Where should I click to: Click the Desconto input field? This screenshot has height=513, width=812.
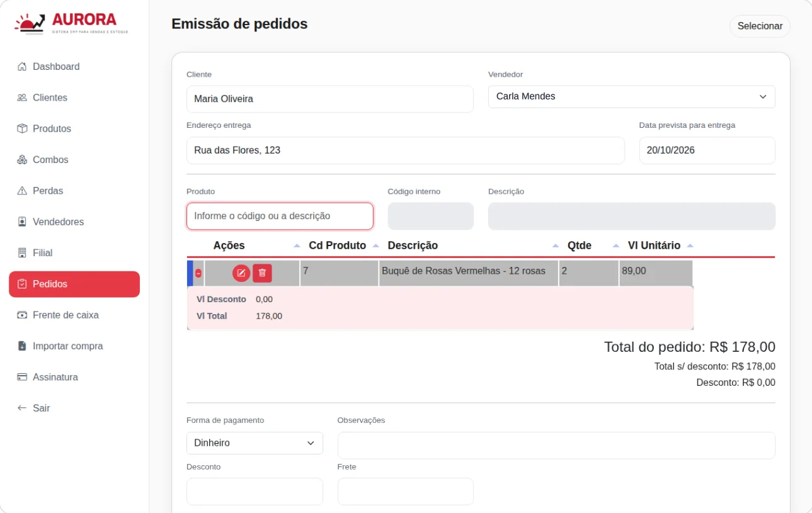point(254,492)
